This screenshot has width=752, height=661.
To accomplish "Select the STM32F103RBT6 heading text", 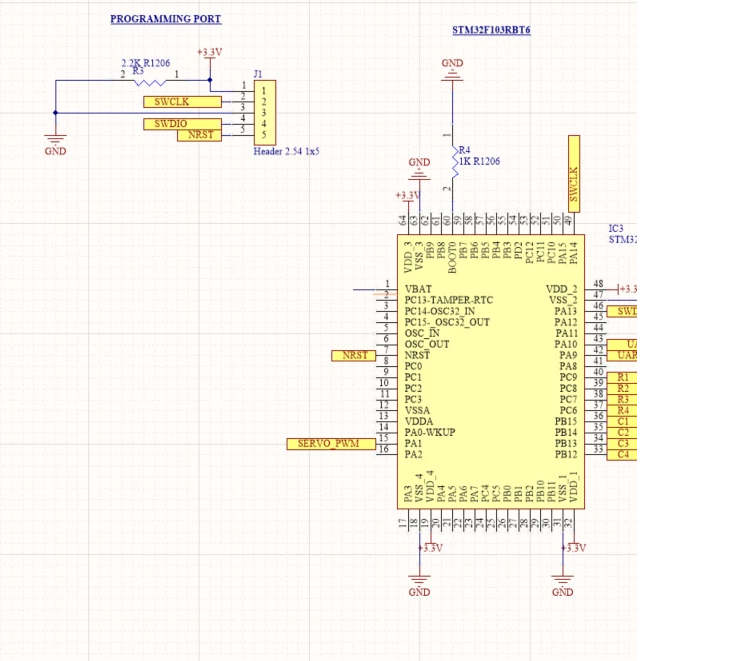I will click(491, 30).
